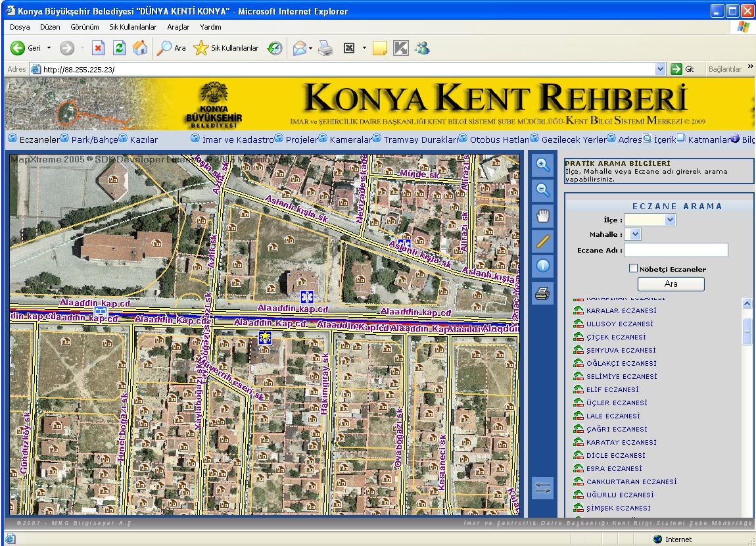
Task: Open the Mahalle dropdown
Action: [x=632, y=234]
